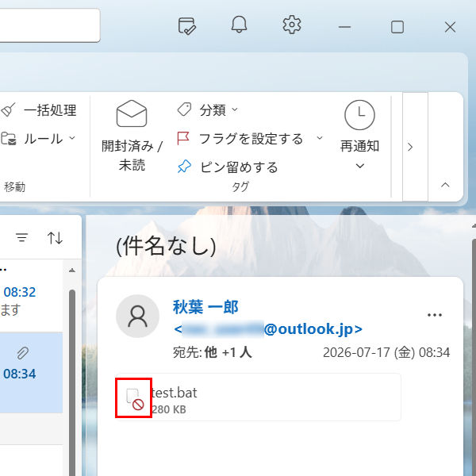This screenshot has height=476, width=476.
Task: Click the paperclip attachment indicator
Action: 23,353
